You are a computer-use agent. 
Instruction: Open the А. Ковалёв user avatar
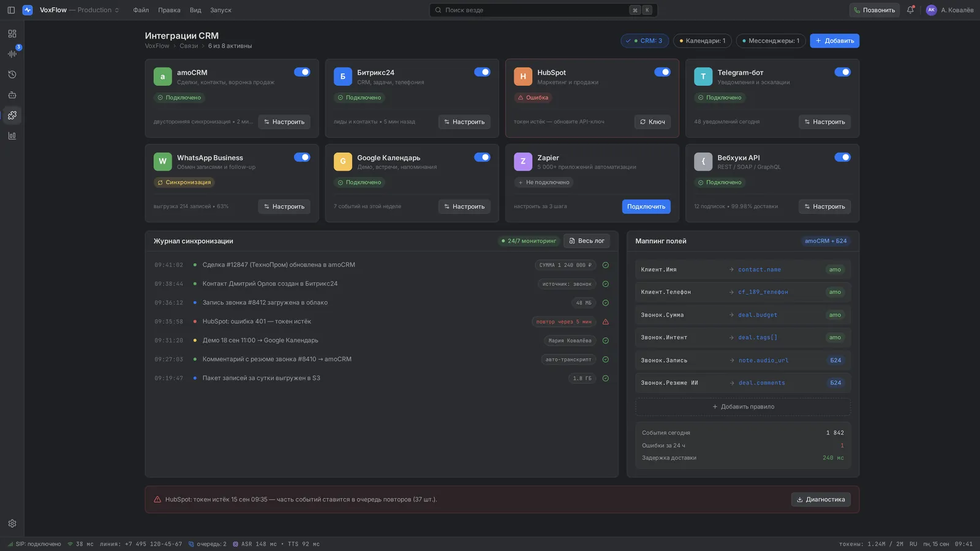point(931,10)
